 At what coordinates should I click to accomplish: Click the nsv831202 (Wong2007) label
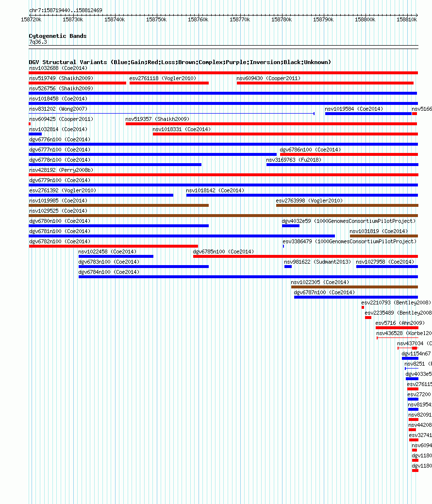coord(58,109)
